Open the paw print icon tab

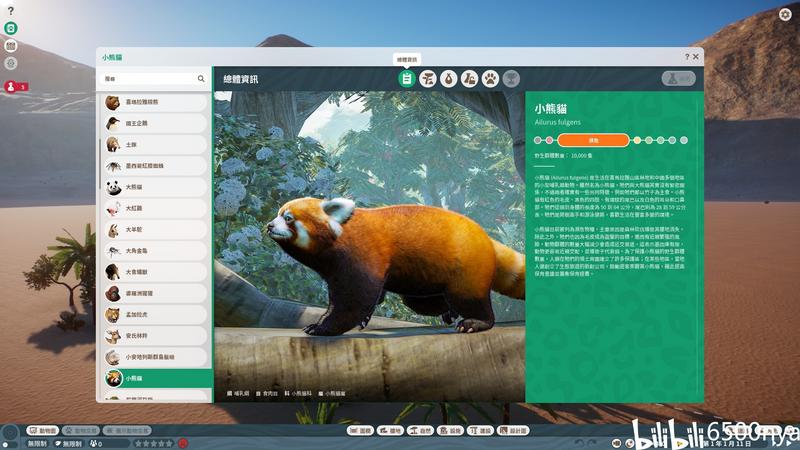point(490,79)
